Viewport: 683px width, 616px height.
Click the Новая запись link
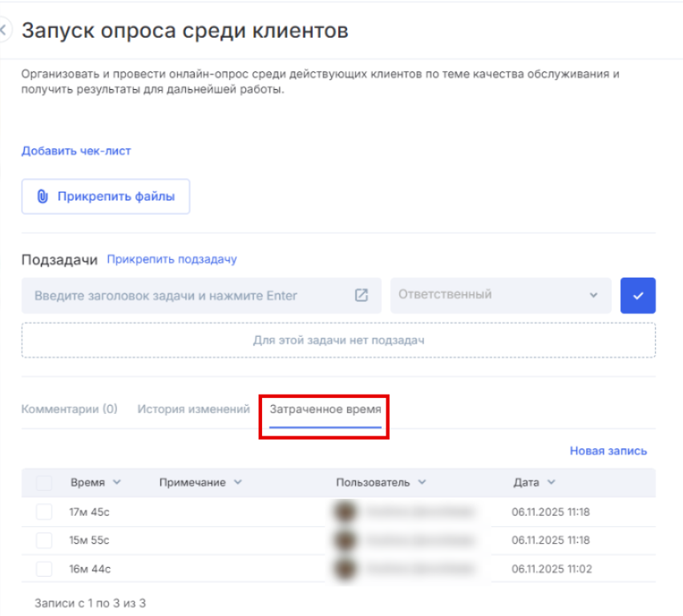pos(608,451)
